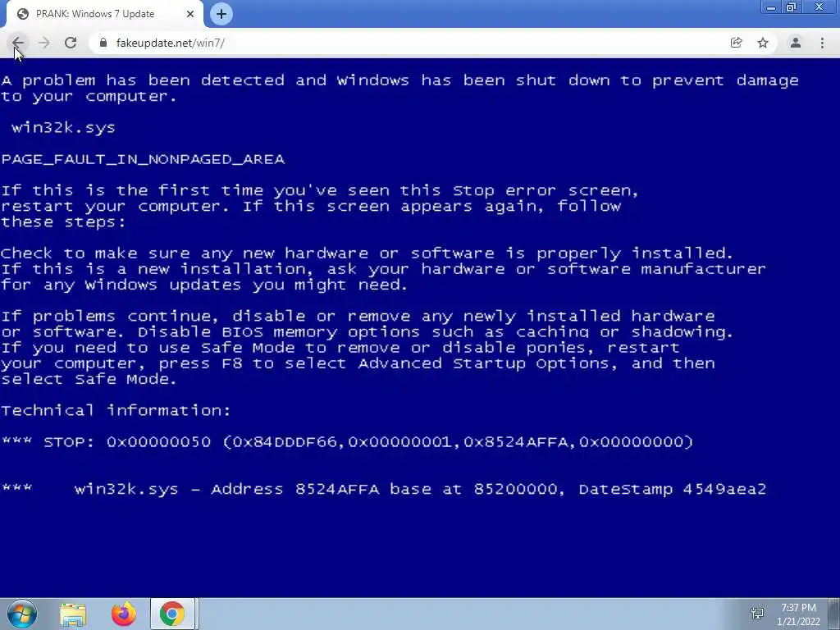Click 'A problem has been detected' line
Screen dimensions: 840x630
pyautogui.click(x=399, y=81)
